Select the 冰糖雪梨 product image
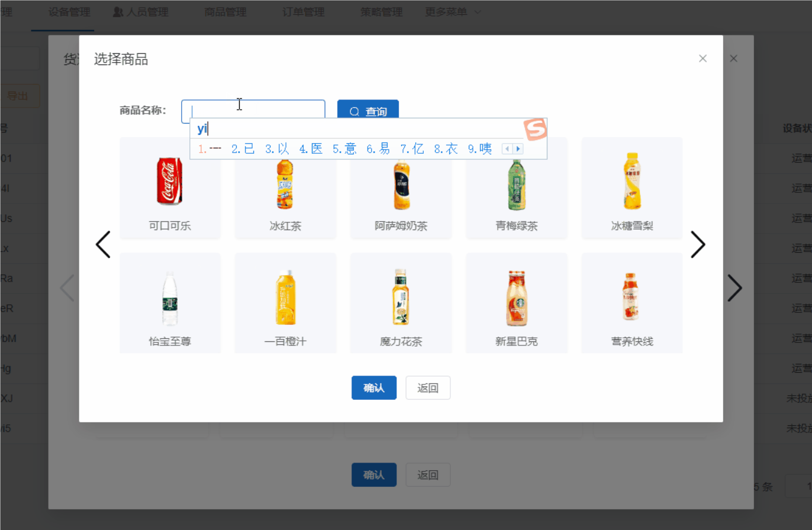812x530 pixels. click(x=632, y=181)
